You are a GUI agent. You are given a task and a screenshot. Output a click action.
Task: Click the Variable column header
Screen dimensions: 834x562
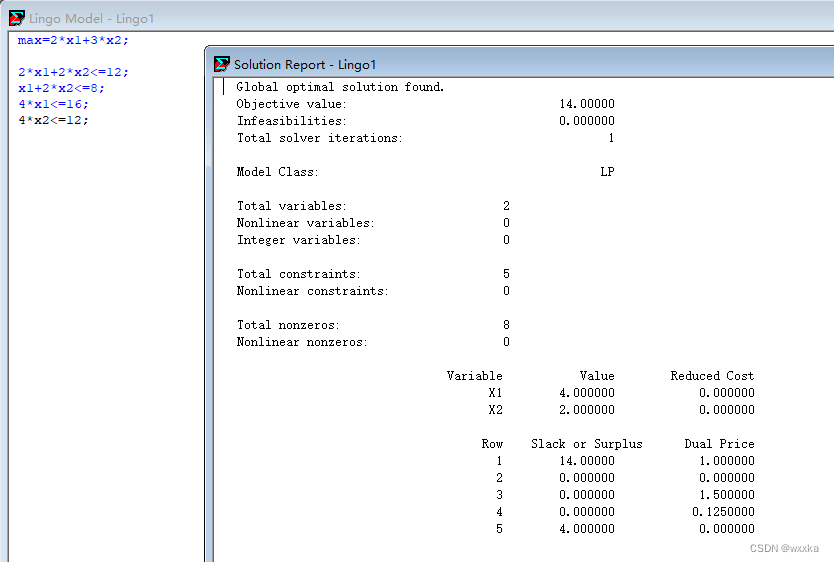pyautogui.click(x=474, y=376)
